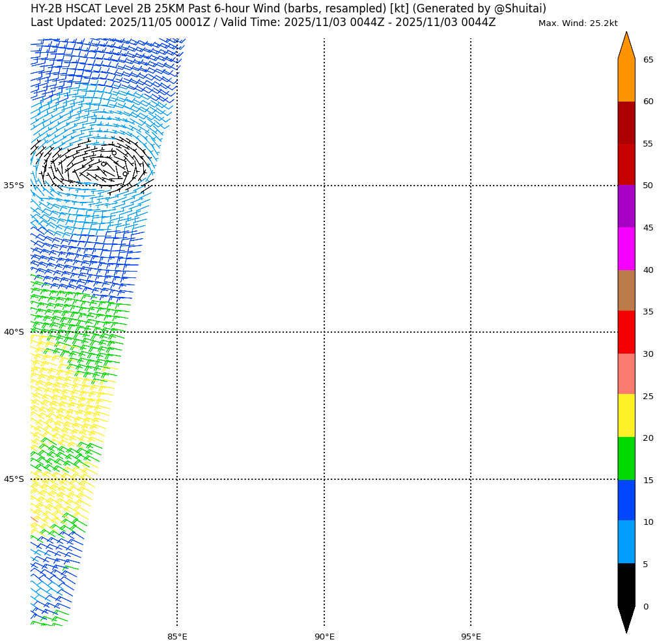The image size is (657, 644).
Task: Click the magenta 40–45 kt colorbar segment
Action: tap(626, 249)
